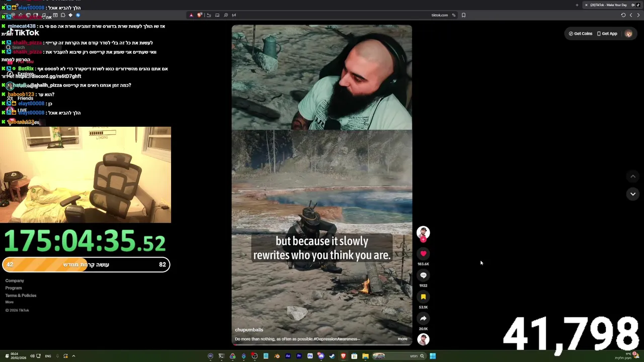Image resolution: width=644 pixels, height=362 pixels.
Task: Click the red triangle rewards icon in toolbar
Action: [x=191, y=15]
